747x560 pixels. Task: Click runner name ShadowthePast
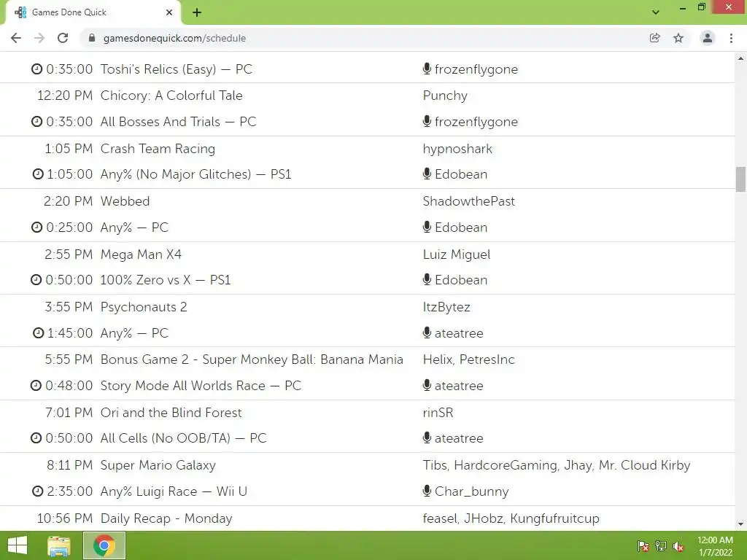469,201
